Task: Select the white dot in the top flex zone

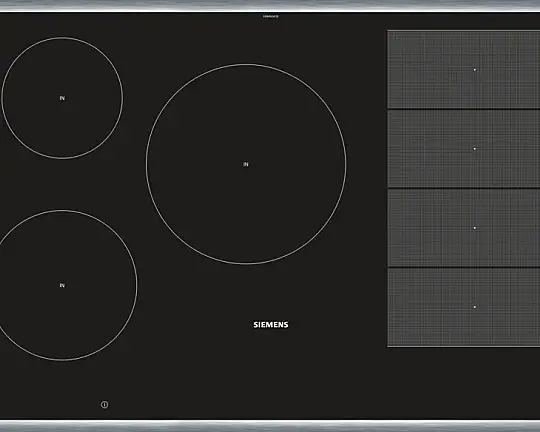Action: [475, 70]
